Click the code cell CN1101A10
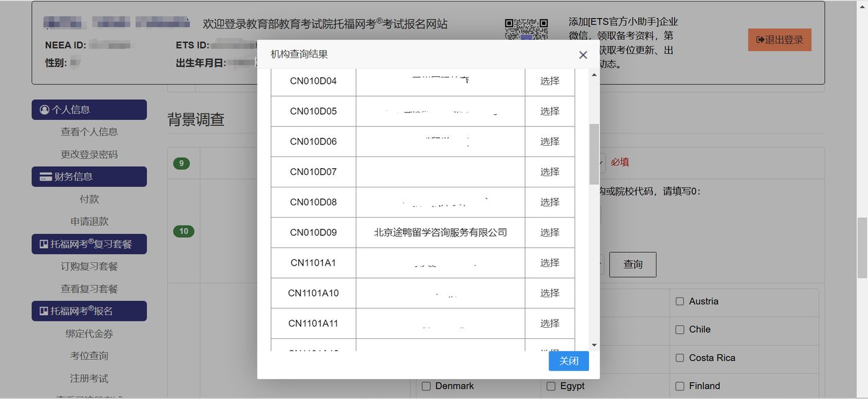The width and height of the screenshot is (868, 399). [313, 293]
